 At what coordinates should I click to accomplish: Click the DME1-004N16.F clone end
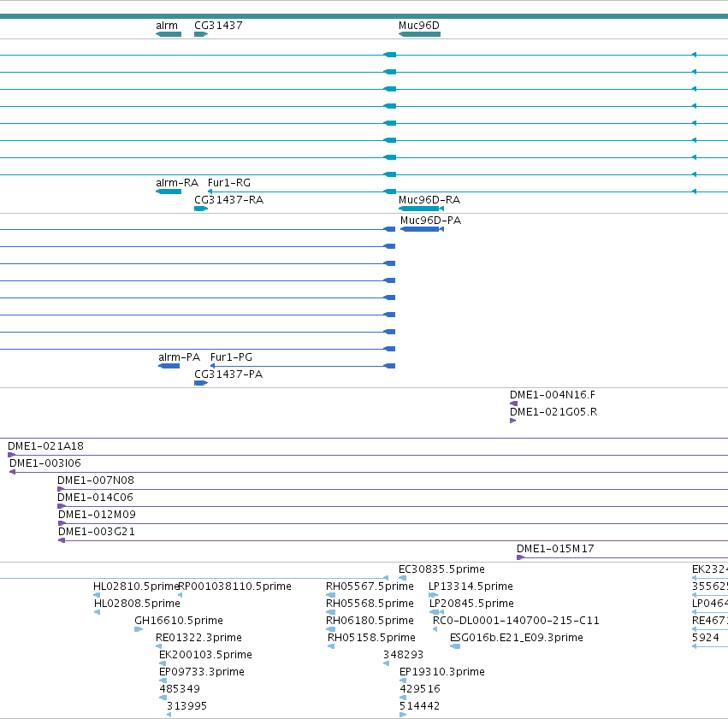coord(513,404)
